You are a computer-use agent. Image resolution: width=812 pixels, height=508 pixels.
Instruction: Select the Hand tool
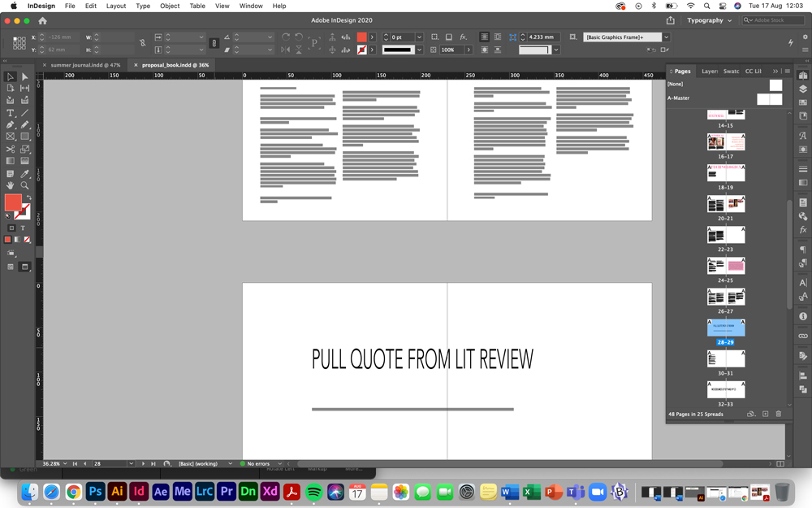click(11, 184)
